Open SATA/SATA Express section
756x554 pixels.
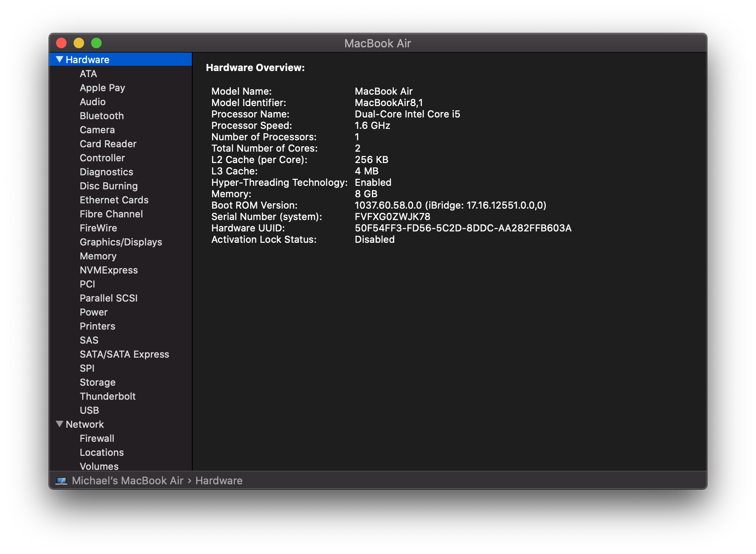(124, 354)
